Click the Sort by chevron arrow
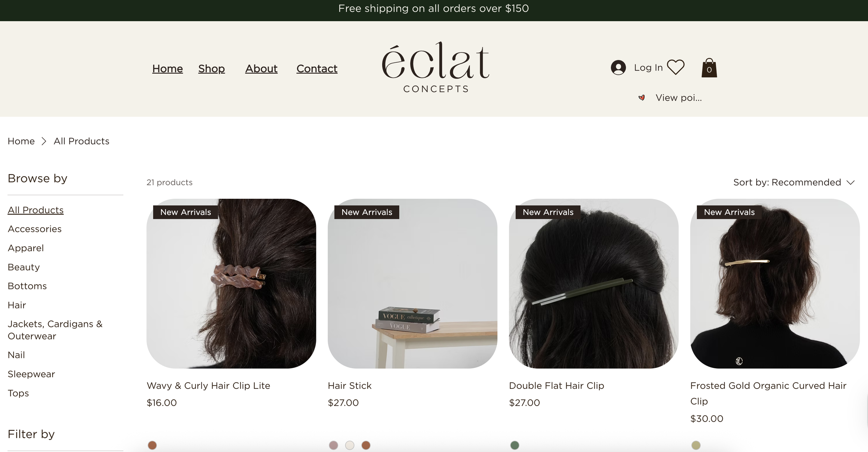This screenshot has height=452, width=868. coord(850,183)
